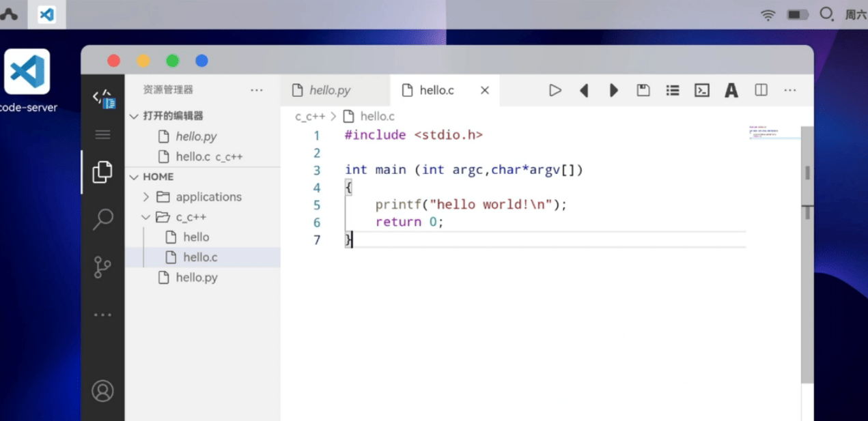
Task: Click the bold A font icon
Action: point(731,90)
